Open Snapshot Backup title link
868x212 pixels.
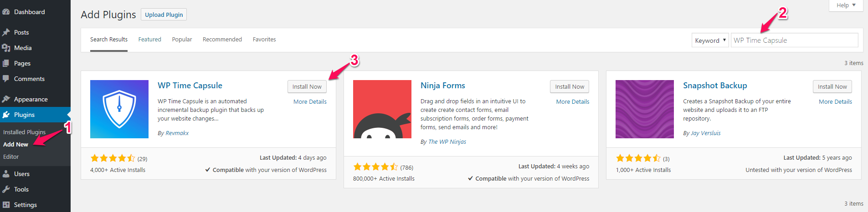[715, 86]
